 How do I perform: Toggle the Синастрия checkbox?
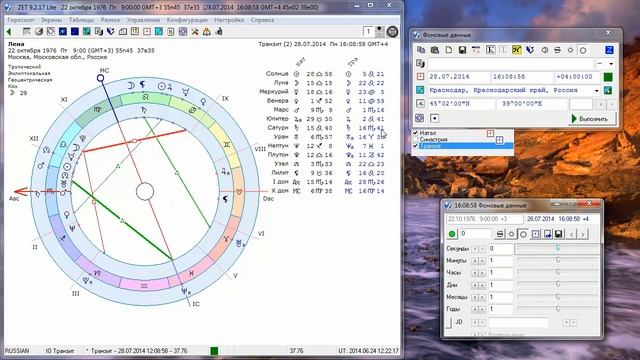[416, 140]
